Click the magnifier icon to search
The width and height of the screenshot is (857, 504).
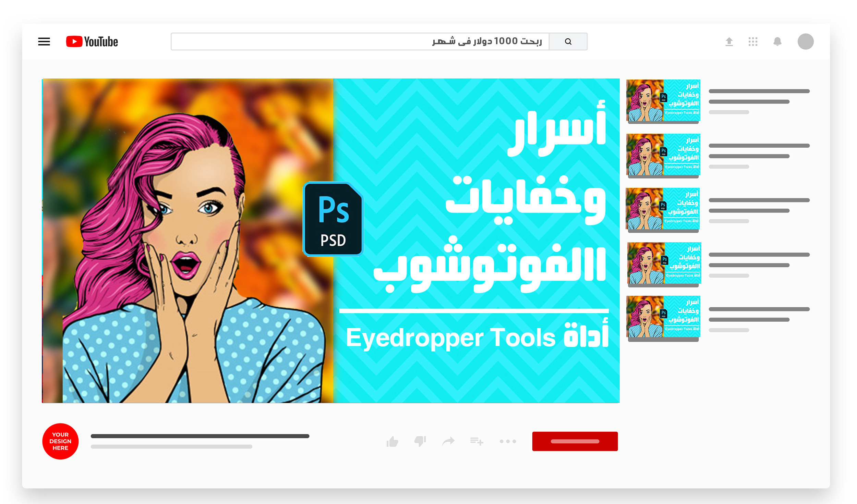pos(568,41)
